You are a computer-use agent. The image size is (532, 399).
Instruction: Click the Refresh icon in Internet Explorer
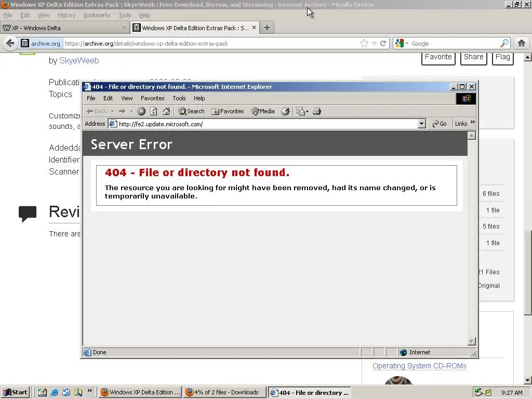point(154,111)
